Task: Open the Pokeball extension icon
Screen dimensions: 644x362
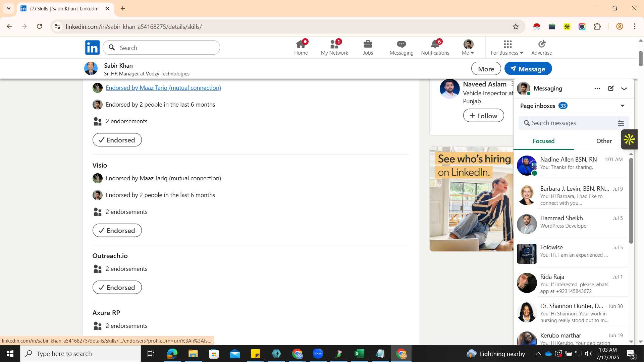Action: pyautogui.click(x=537, y=26)
